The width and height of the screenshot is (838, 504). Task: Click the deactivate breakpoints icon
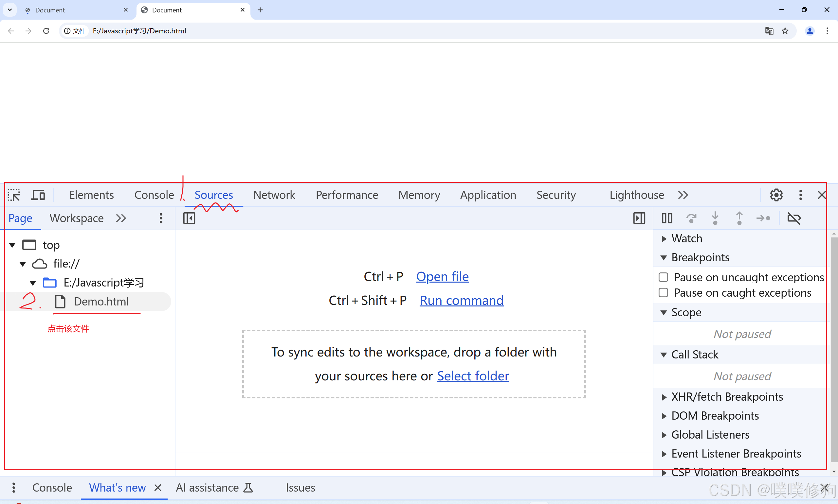tap(794, 218)
